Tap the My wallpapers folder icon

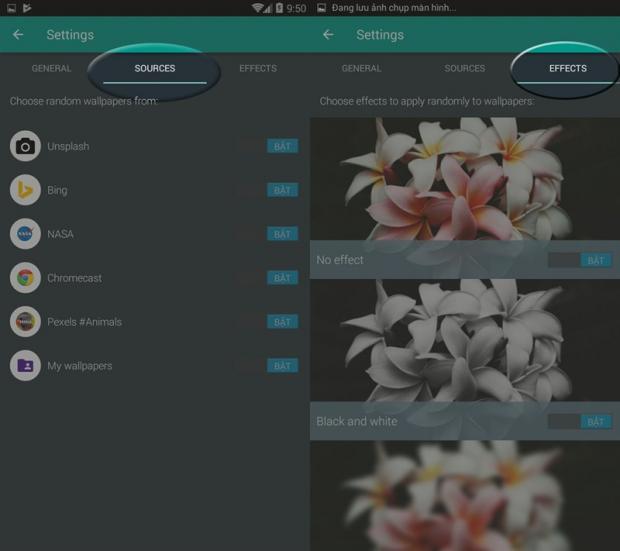pos(25,366)
